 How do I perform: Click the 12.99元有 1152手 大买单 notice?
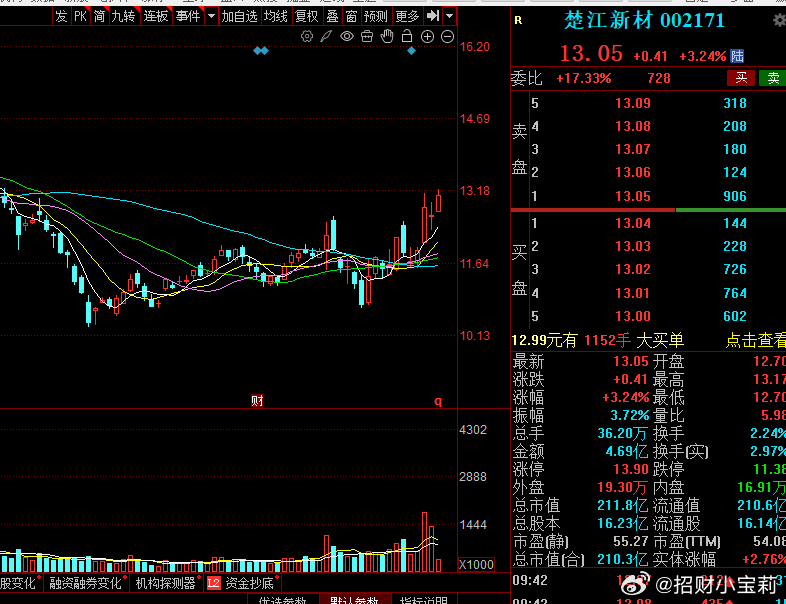[598, 340]
